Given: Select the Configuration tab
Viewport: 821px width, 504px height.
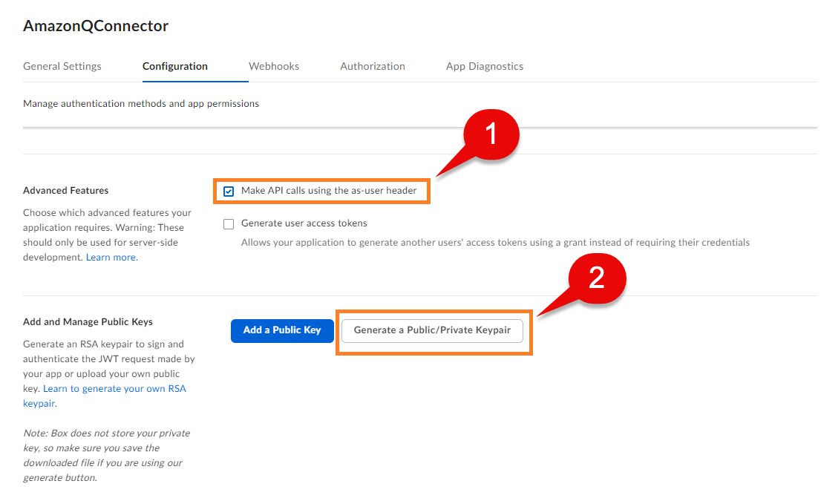Looking at the screenshot, I should click(x=175, y=67).
